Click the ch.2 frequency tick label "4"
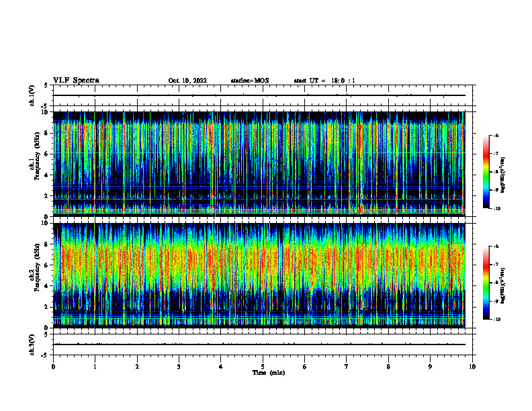The image size is (532, 411). [47, 286]
